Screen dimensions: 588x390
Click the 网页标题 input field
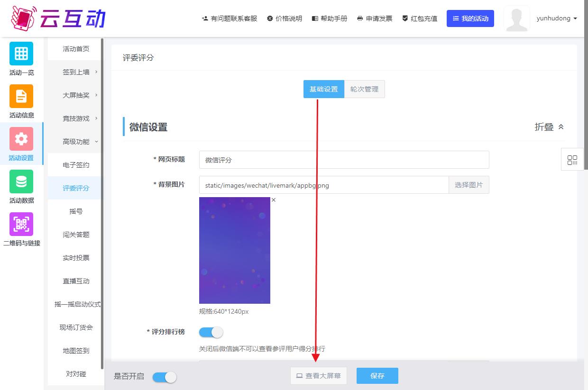click(x=344, y=160)
